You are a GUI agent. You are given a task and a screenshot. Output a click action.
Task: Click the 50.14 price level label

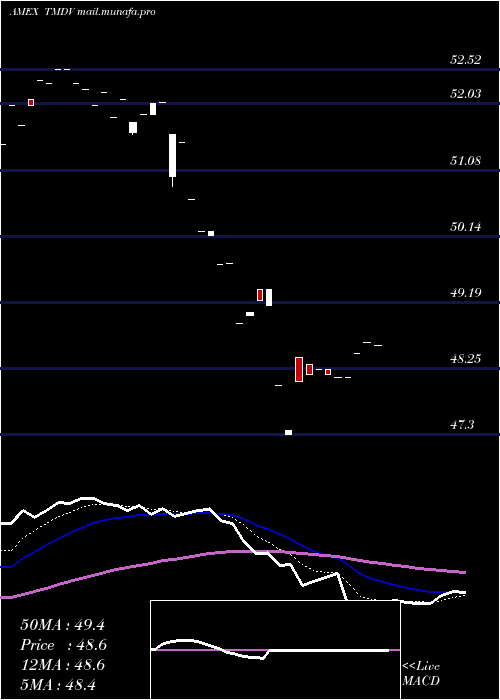(x=466, y=227)
